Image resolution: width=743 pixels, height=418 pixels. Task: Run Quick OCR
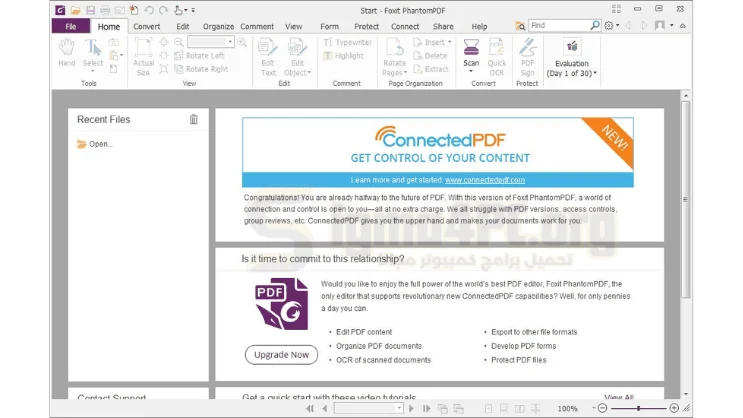[x=497, y=57]
